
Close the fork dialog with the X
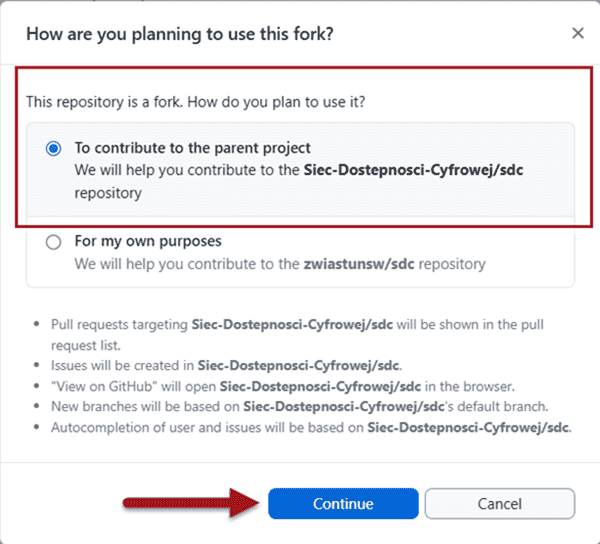577,33
